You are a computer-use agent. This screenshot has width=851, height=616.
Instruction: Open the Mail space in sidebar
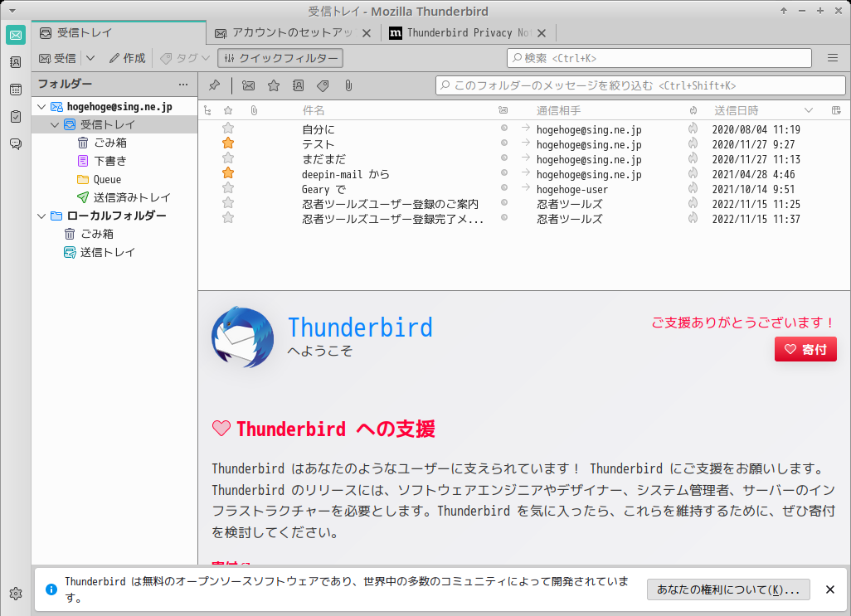tap(16, 36)
